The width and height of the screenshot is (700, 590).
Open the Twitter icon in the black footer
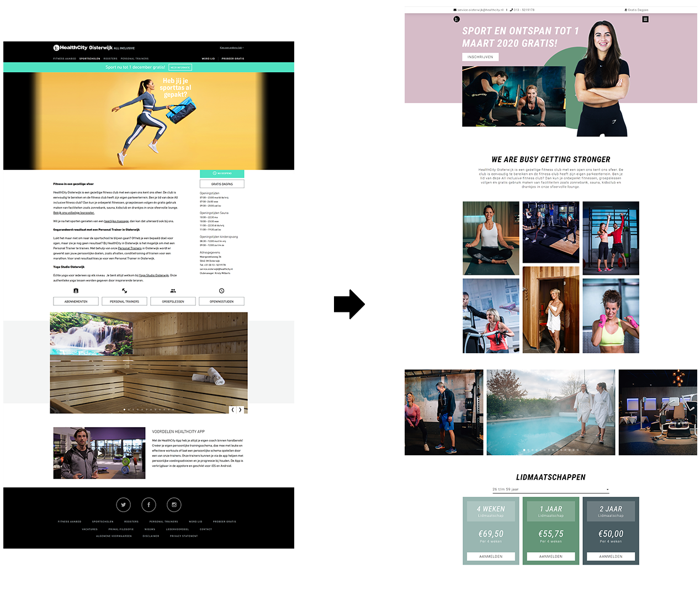(124, 504)
